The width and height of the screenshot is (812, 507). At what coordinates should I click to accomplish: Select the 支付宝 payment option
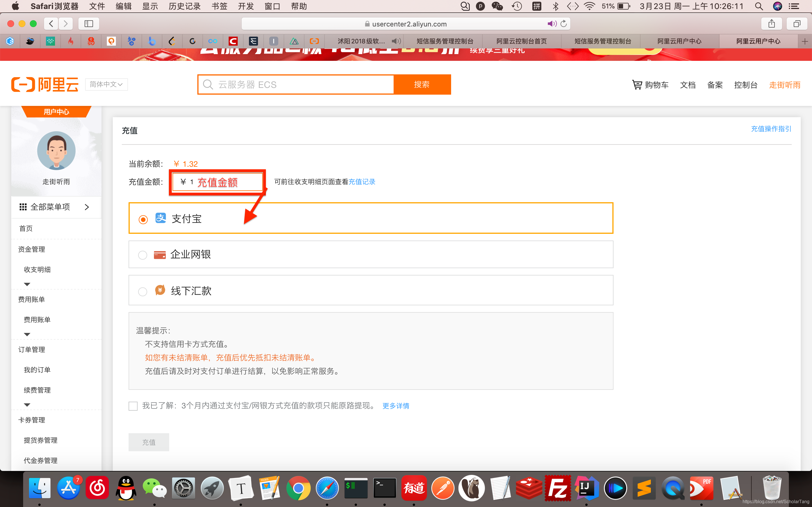click(143, 220)
